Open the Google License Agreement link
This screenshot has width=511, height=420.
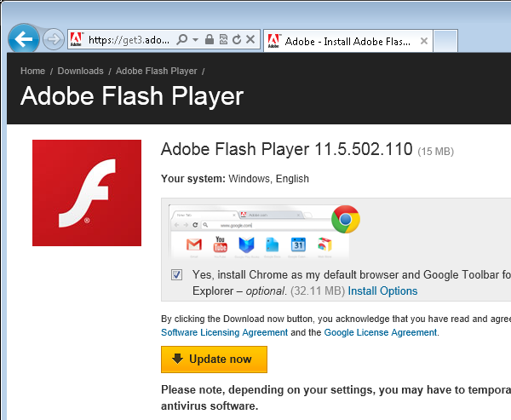381,332
